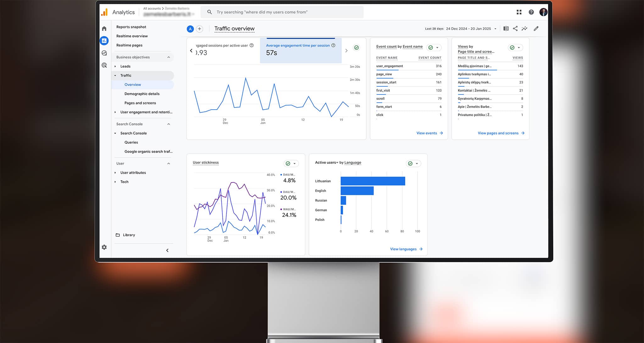Share this report icon
The height and width of the screenshot is (343, 644).
515,29
